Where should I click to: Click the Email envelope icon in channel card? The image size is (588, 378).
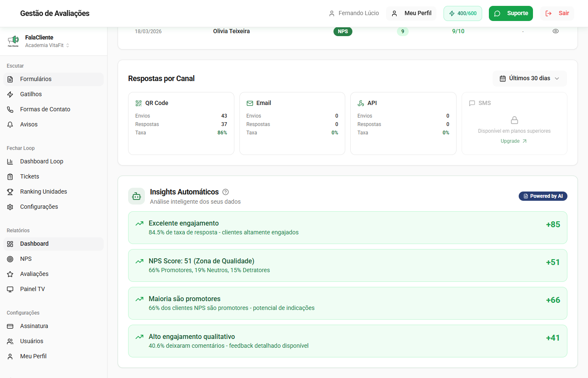click(250, 103)
